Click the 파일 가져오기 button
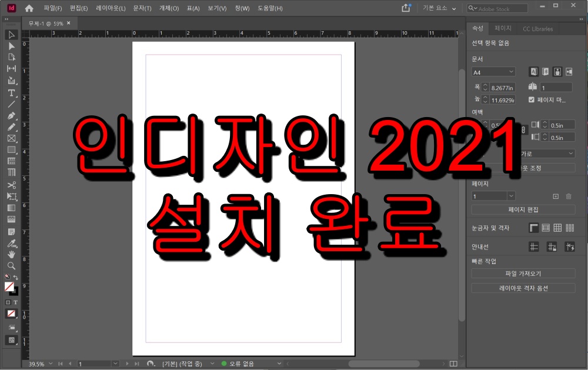This screenshot has width=588, height=370. click(x=523, y=273)
